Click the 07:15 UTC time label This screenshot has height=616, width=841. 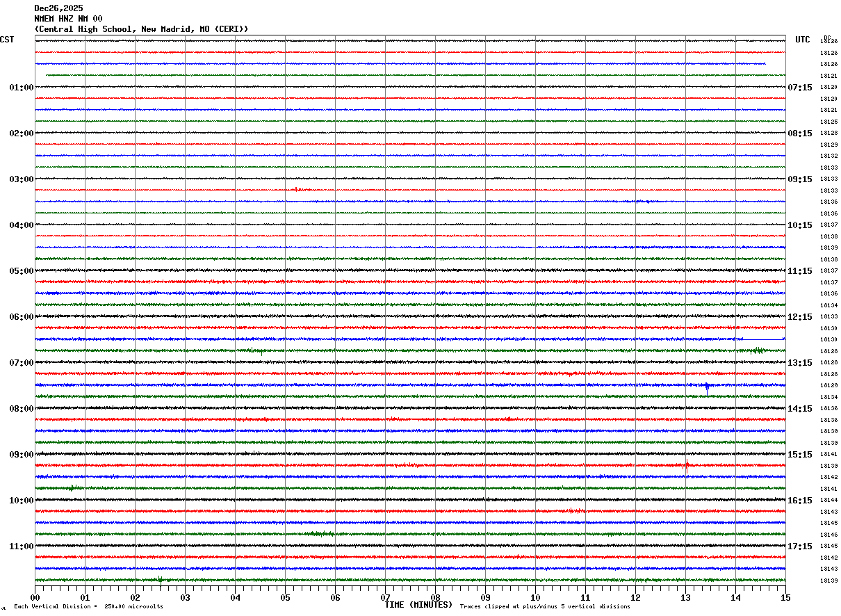800,88
